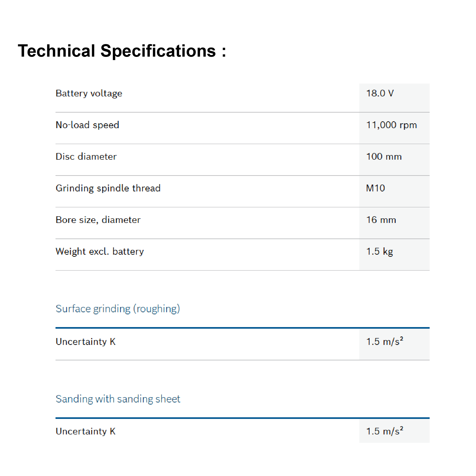Click the Sanding section 1.5 m/s² value

point(384,431)
